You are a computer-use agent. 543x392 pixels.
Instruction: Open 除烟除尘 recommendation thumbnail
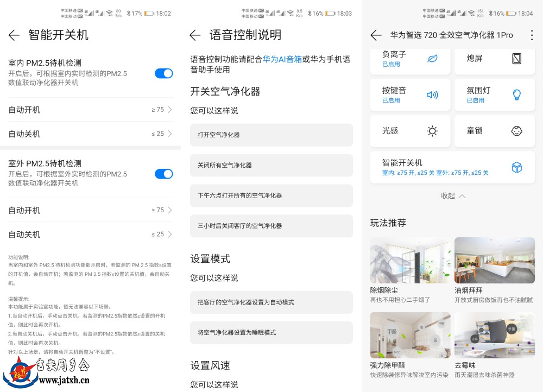point(410,261)
